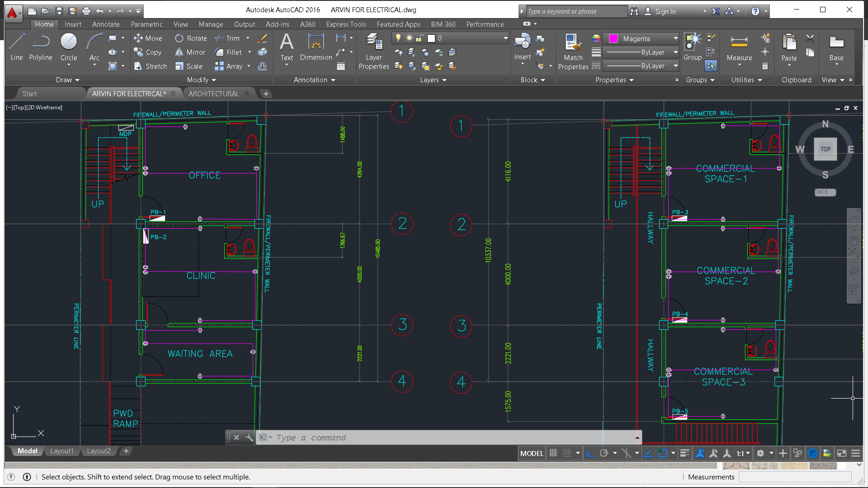
Task: Open Layer Properties manager
Action: tap(373, 51)
